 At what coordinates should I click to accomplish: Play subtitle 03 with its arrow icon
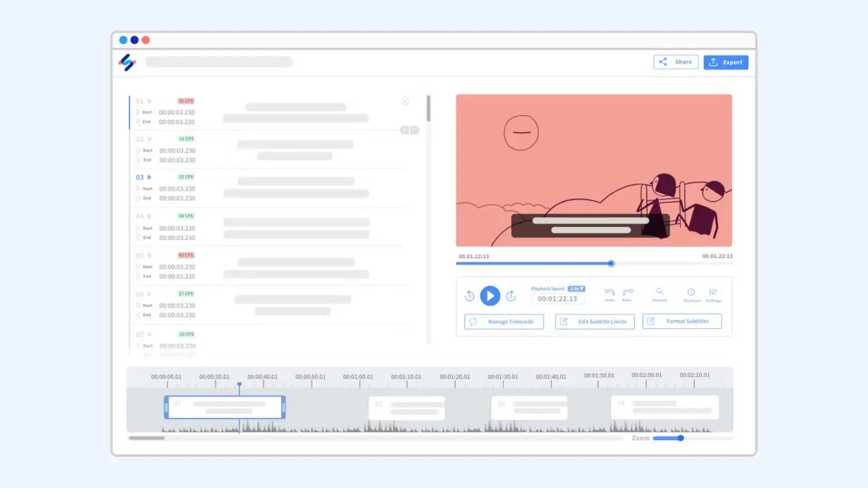149,177
